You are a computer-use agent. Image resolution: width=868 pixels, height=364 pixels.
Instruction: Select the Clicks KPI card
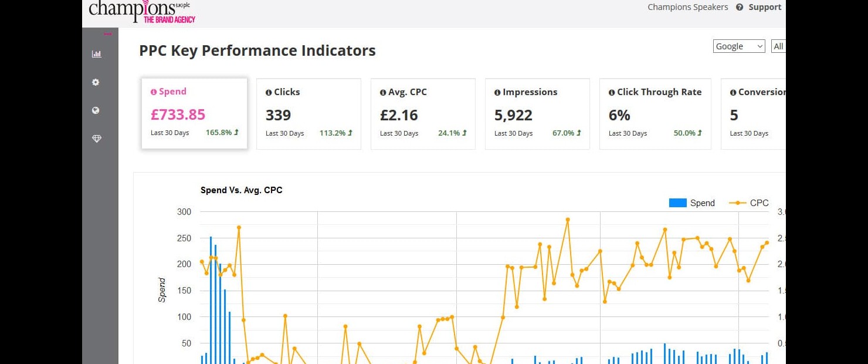pyautogui.click(x=308, y=114)
